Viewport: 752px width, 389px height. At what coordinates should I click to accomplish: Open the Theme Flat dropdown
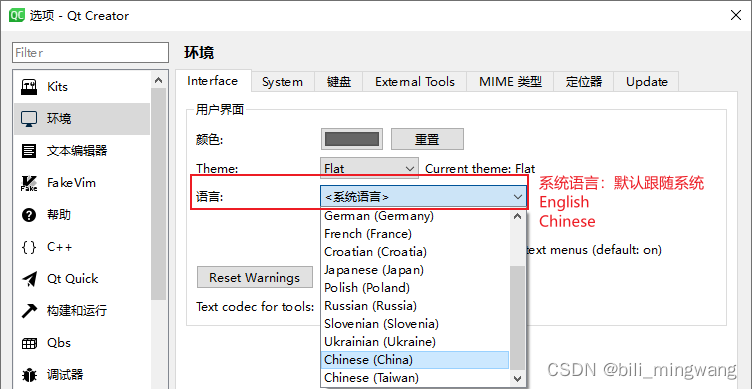[369, 168]
